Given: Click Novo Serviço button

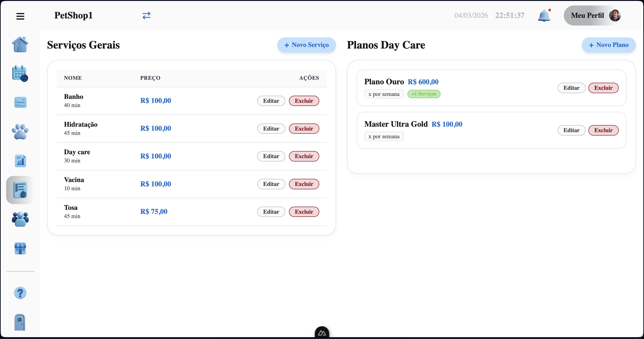Looking at the screenshot, I should click(x=306, y=45).
